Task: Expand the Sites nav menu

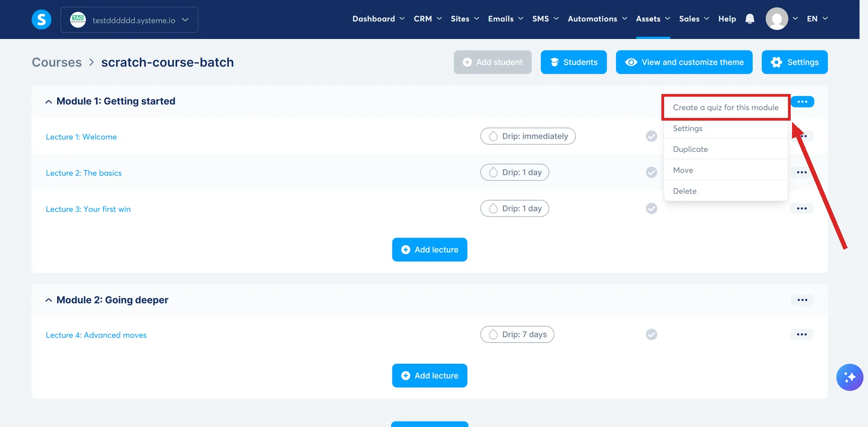Action: [x=465, y=19]
